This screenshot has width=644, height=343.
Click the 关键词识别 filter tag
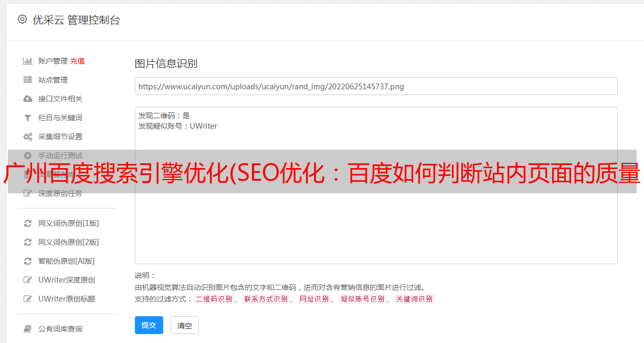[415, 299]
